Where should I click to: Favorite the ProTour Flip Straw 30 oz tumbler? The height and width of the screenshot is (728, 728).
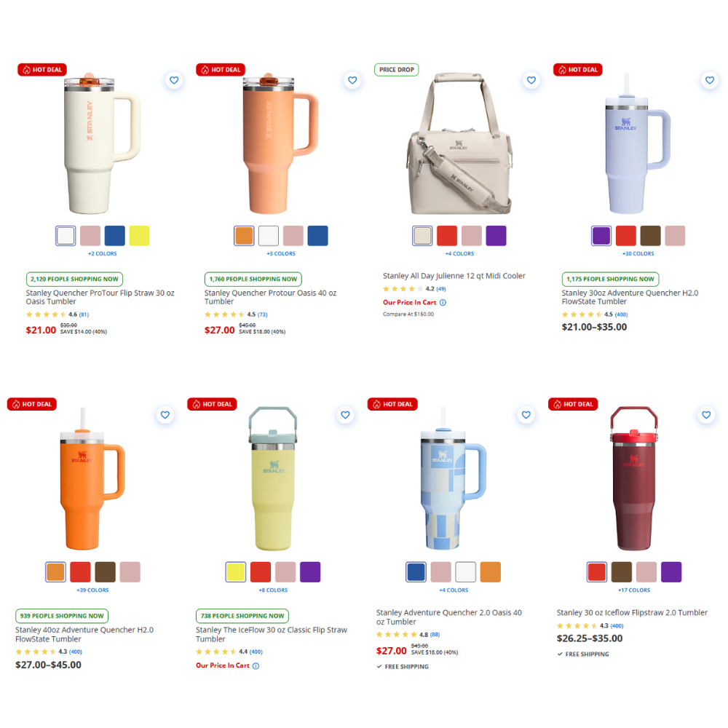pos(174,80)
